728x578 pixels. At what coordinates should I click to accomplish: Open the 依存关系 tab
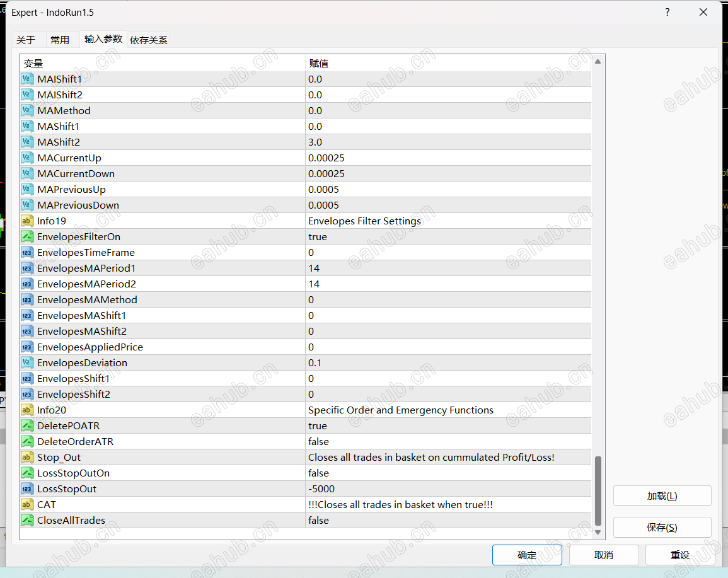tap(149, 40)
